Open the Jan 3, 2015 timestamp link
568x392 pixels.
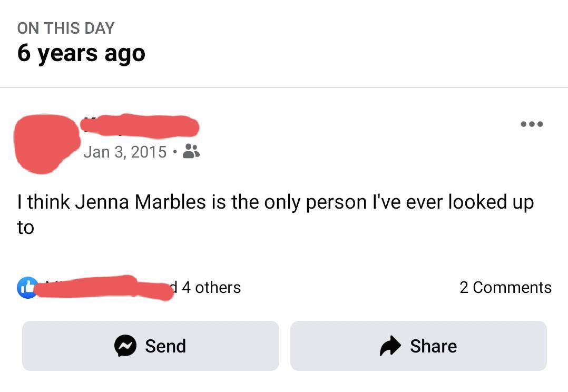click(x=125, y=152)
